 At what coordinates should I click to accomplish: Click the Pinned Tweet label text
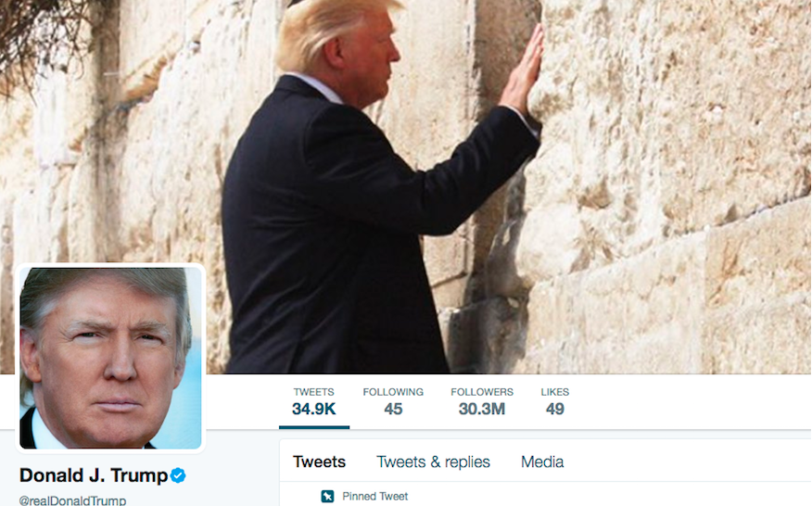[x=374, y=496]
